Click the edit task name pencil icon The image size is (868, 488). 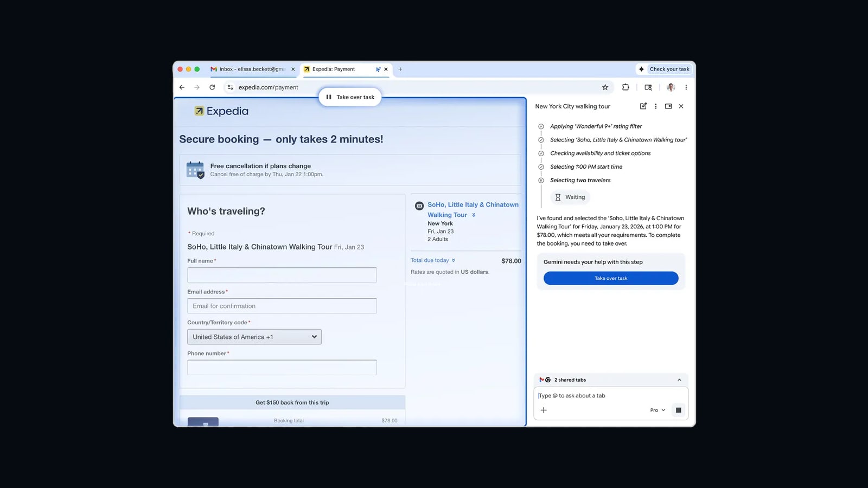(x=643, y=106)
